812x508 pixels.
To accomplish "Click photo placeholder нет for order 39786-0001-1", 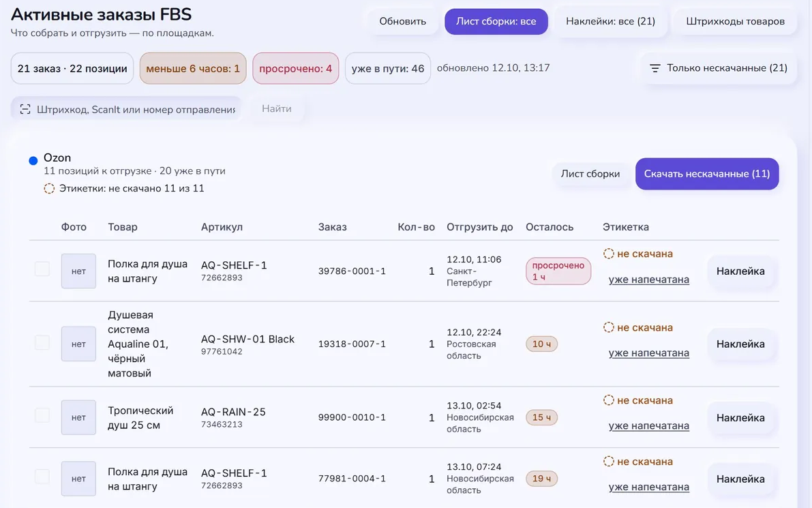I will point(78,271).
